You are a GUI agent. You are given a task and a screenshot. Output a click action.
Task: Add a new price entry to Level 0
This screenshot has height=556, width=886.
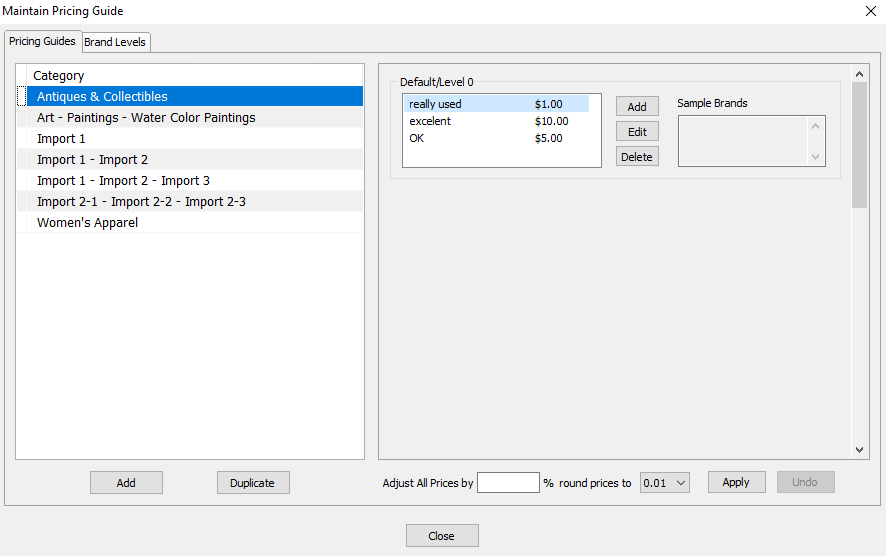[637, 107]
